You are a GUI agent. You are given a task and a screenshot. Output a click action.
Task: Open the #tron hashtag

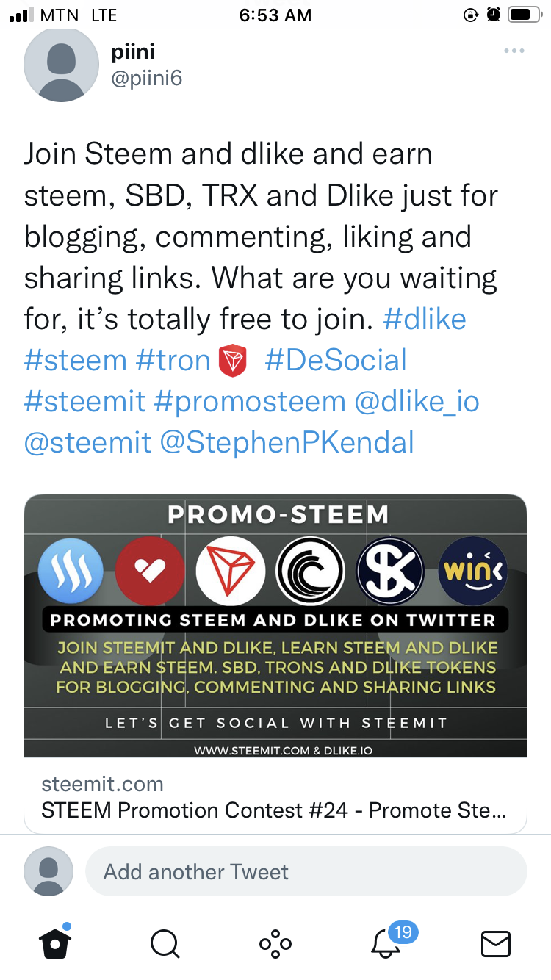tap(173, 361)
